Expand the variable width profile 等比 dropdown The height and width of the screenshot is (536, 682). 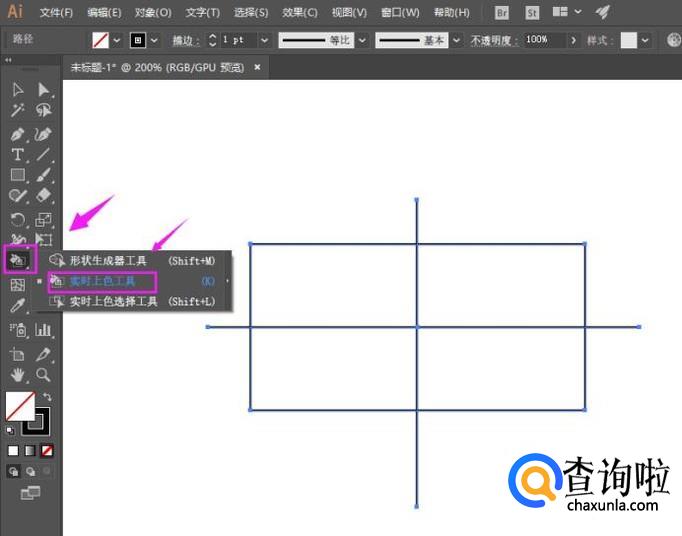pyautogui.click(x=362, y=40)
